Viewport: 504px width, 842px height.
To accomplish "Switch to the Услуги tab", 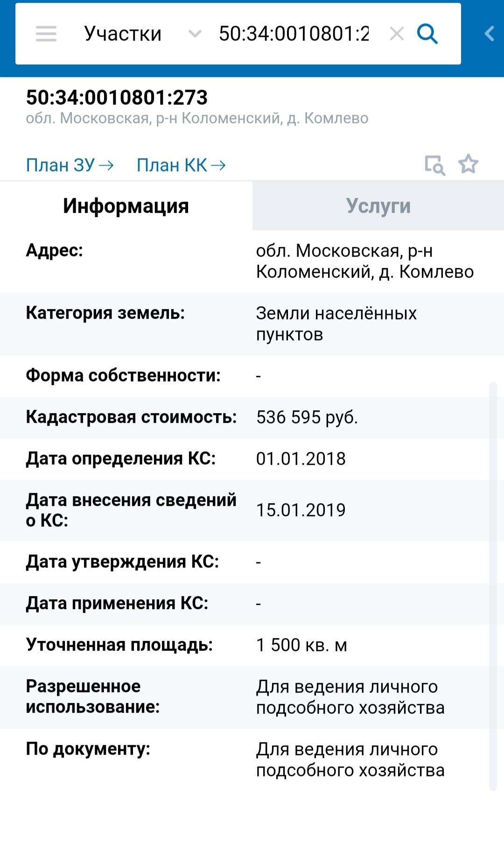I will tap(378, 206).
